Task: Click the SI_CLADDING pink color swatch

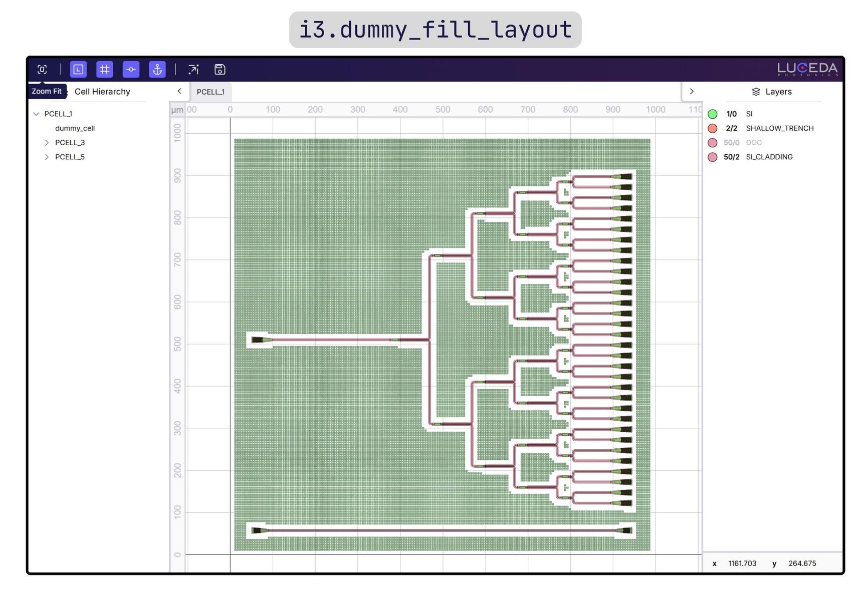Action: tap(712, 157)
